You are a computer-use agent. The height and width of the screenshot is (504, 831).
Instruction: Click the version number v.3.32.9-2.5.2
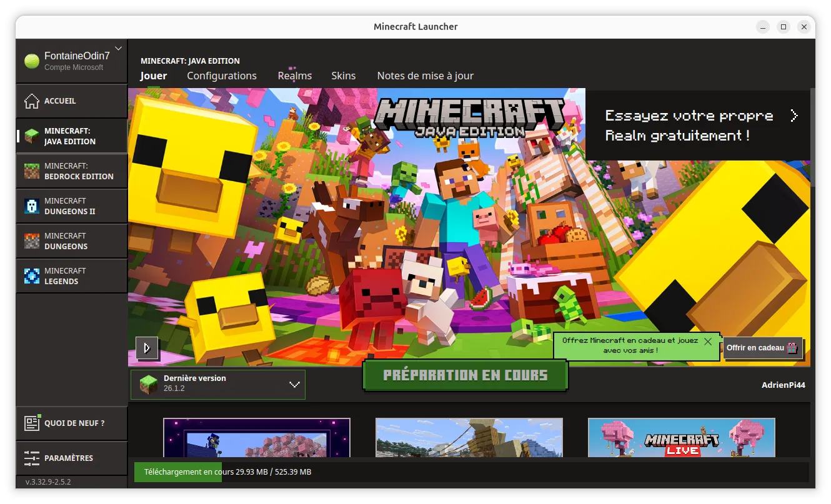48,482
